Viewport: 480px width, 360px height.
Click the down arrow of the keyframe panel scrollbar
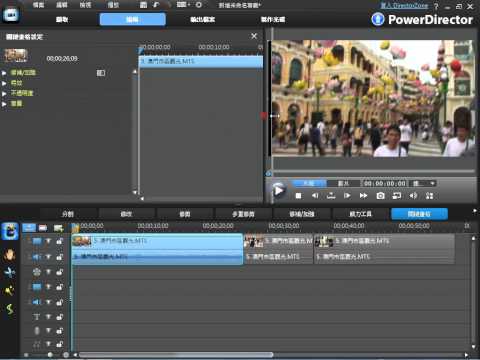[x=135, y=192]
